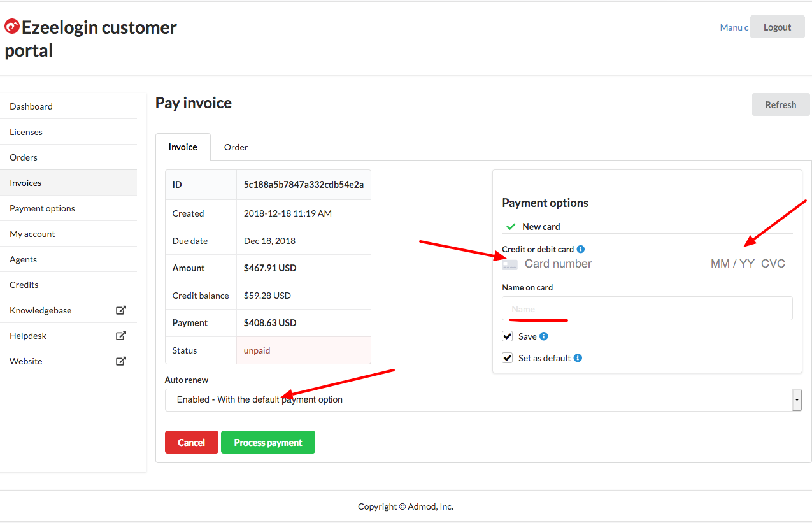Viewport: 812px width, 523px height.
Task: Click the info icon beside Save
Action: 544,336
